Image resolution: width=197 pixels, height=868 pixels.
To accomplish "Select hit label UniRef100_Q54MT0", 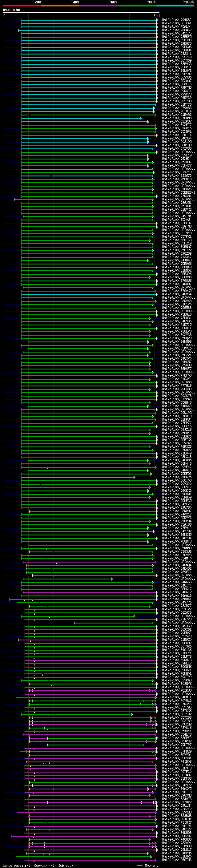I will pos(177,558).
